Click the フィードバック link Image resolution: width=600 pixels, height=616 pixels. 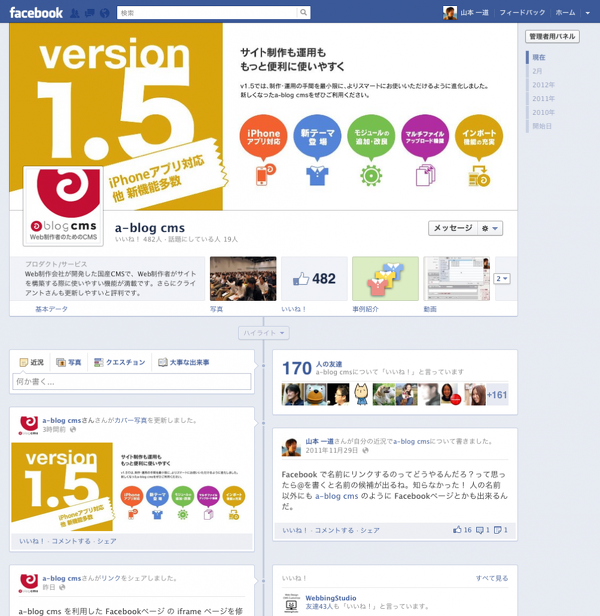(x=522, y=13)
